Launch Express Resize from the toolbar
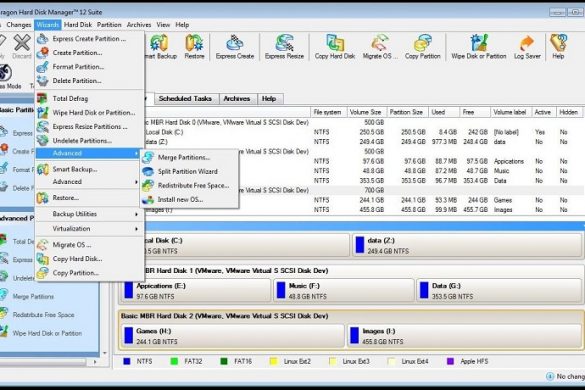The height and width of the screenshot is (390, 585). [284, 47]
